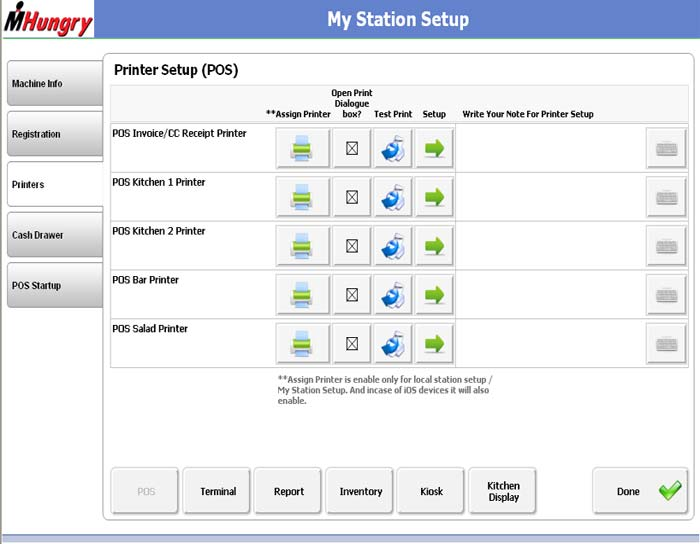Open the Machine Info tab

click(x=55, y=83)
